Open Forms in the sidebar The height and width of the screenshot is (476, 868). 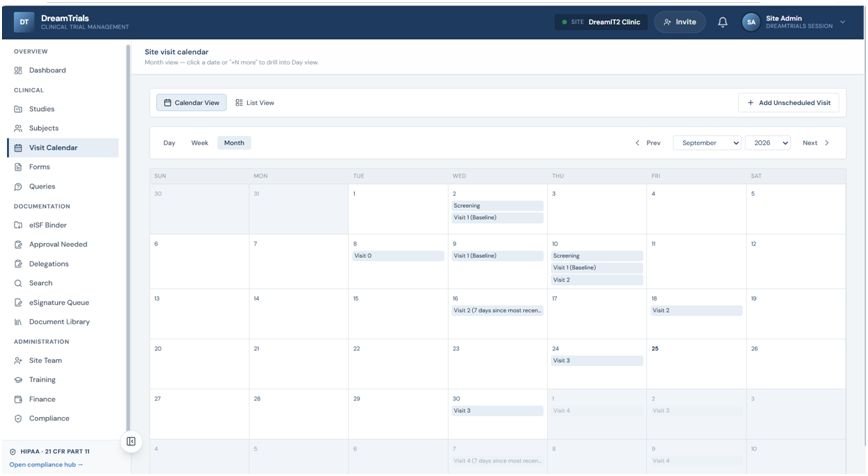click(63, 167)
